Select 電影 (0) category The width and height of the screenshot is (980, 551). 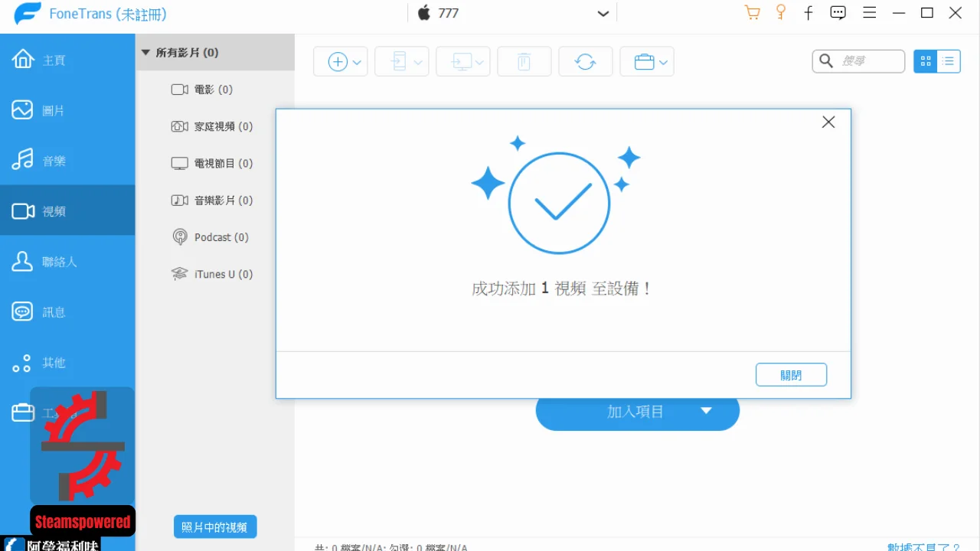coord(202,90)
